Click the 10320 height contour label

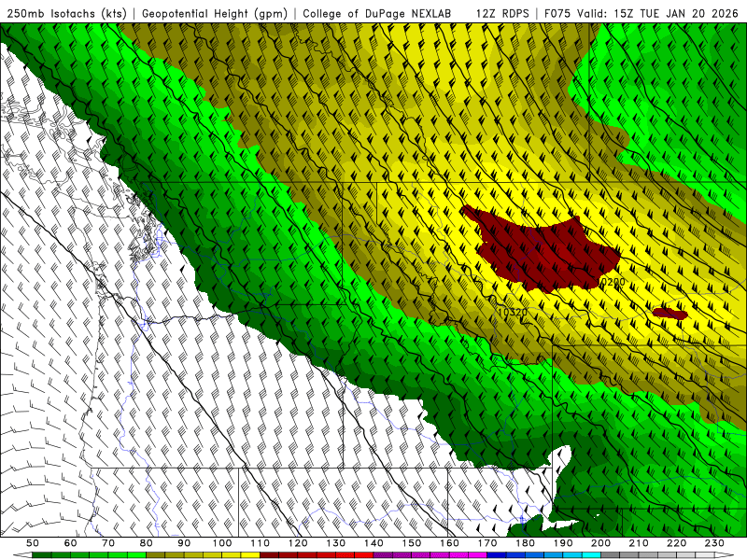click(512, 312)
